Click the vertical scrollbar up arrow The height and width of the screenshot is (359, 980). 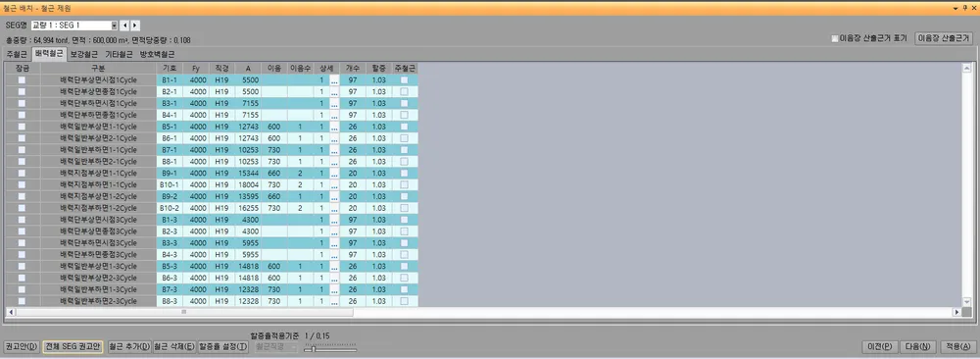[966, 69]
